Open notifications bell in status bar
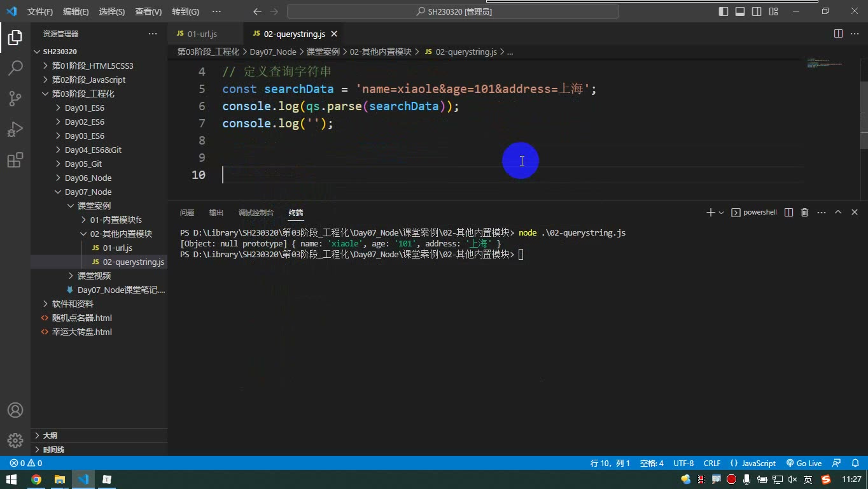The width and height of the screenshot is (868, 489). [855, 464]
